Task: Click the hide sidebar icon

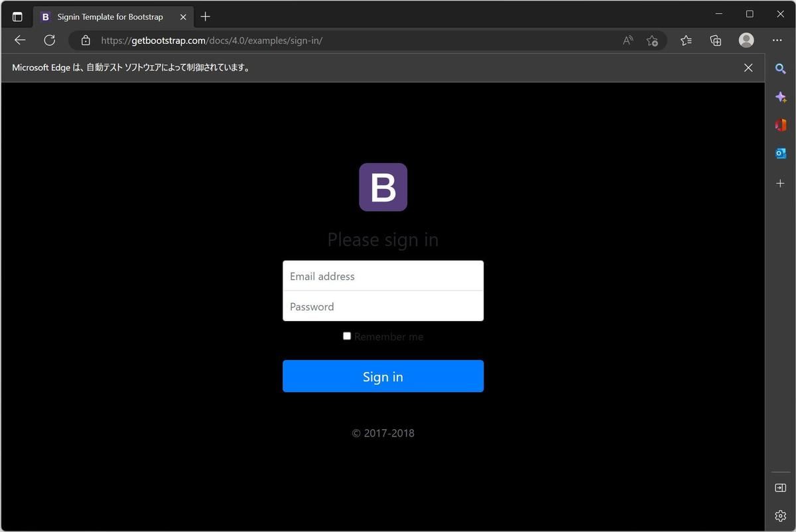Action: 781,488
